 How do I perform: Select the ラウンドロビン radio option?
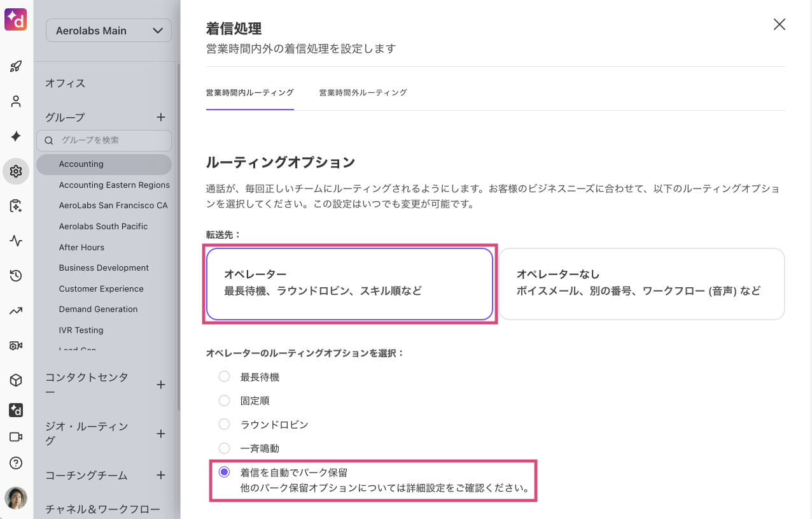pos(224,424)
